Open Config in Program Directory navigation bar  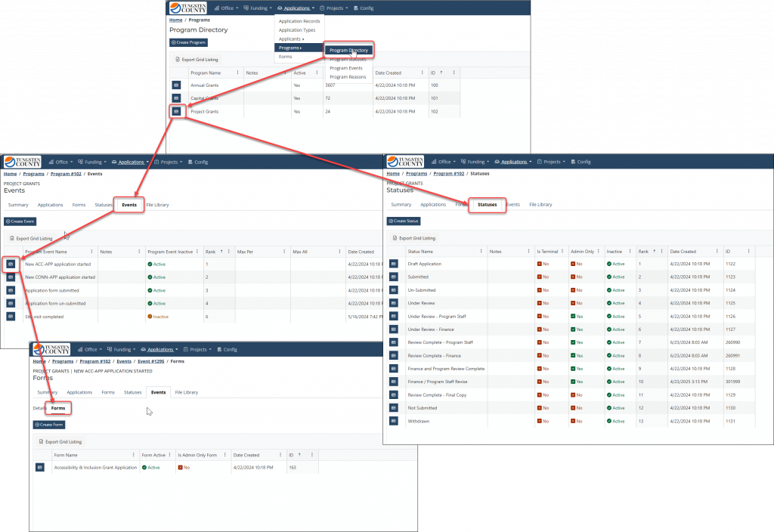(x=364, y=8)
